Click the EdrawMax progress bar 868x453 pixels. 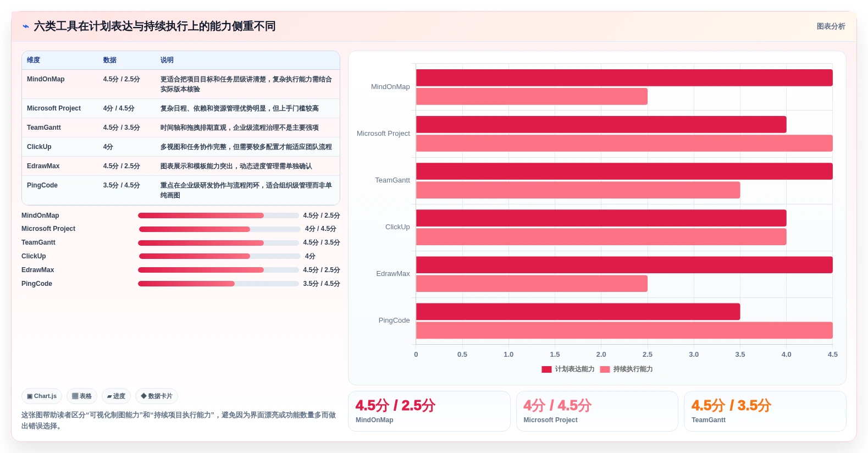218,270
